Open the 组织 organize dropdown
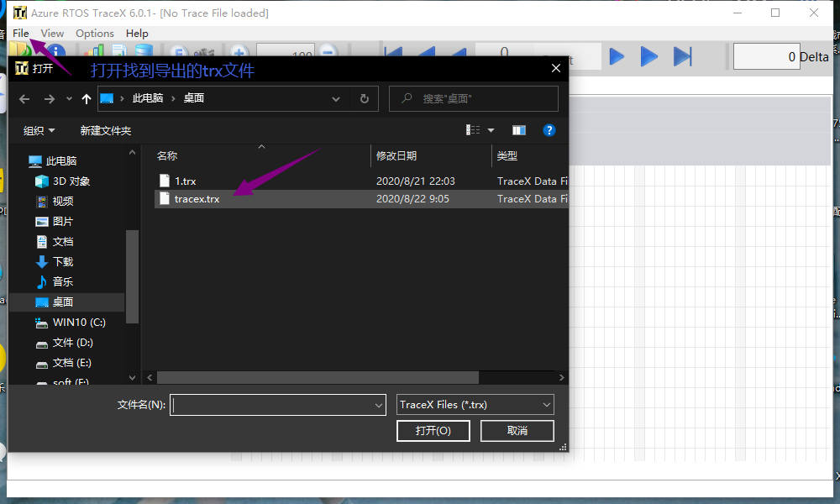840x504 pixels. [39, 131]
